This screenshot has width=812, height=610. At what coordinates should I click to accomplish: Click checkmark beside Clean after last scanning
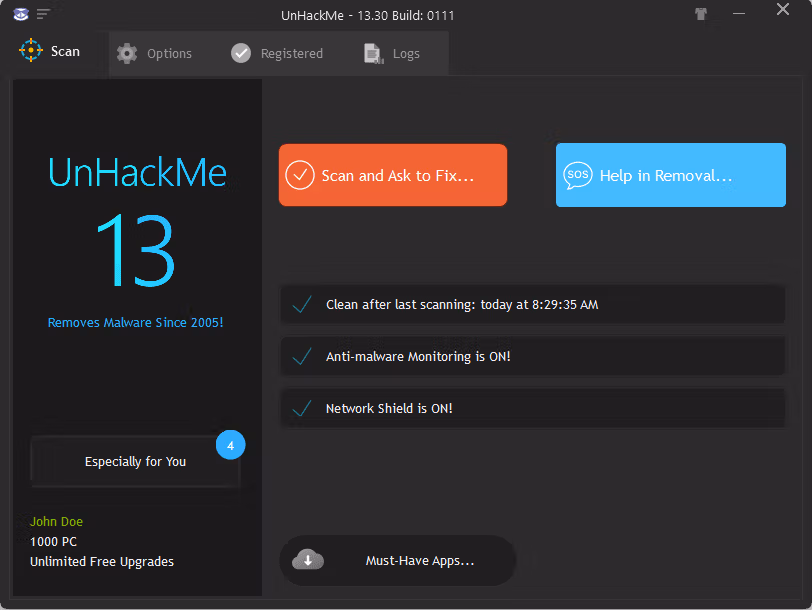pos(302,304)
